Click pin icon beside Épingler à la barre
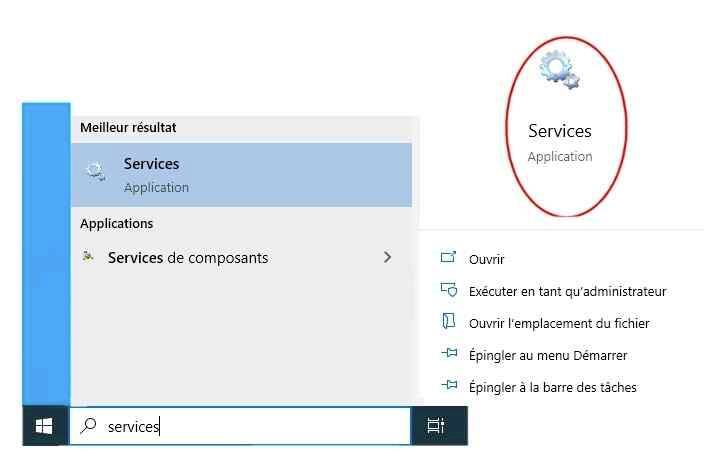The height and width of the screenshot is (465, 706). tap(449, 385)
